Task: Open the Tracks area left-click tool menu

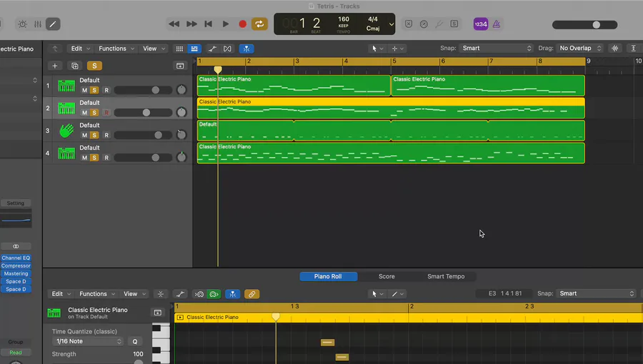Action: (x=377, y=49)
